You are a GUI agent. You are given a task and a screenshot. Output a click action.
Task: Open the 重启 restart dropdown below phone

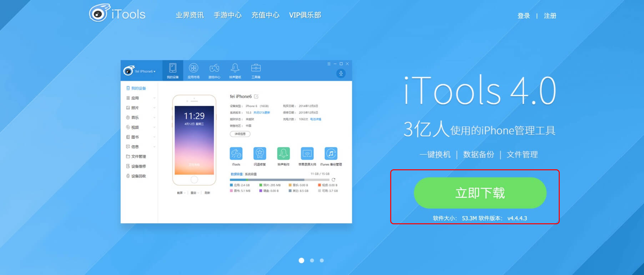tap(195, 193)
